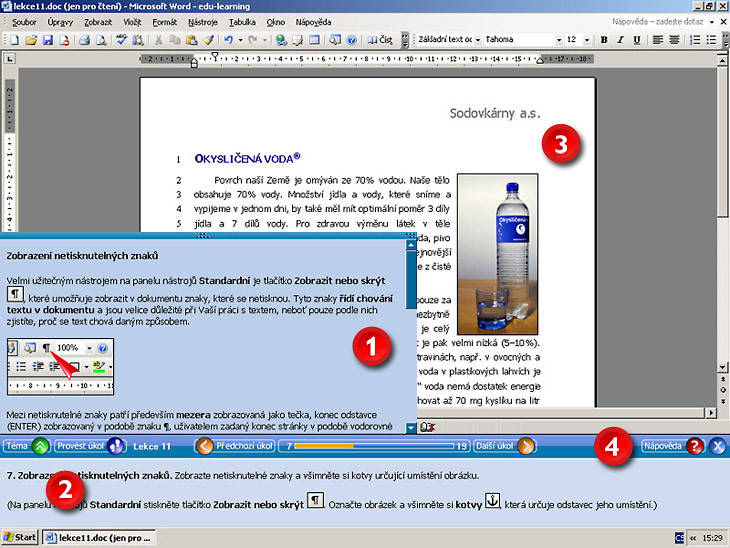Click the lesson panel scroll down arrow
Viewport: 730px width, 548px height.
tap(411, 427)
